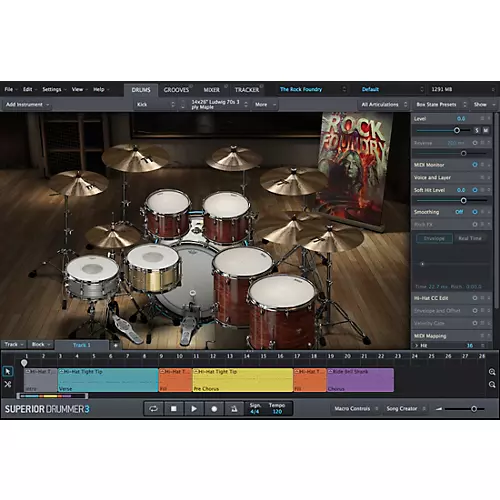500x500 pixels.
Task: Enable the Velocity Gate power toggle
Action: click(475, 323)
